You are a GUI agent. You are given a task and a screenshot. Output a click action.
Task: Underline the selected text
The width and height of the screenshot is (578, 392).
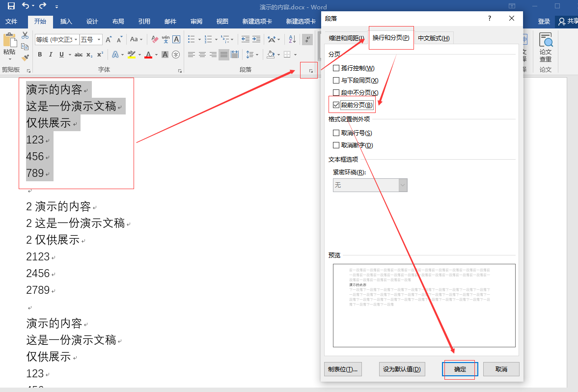(61, 55)
